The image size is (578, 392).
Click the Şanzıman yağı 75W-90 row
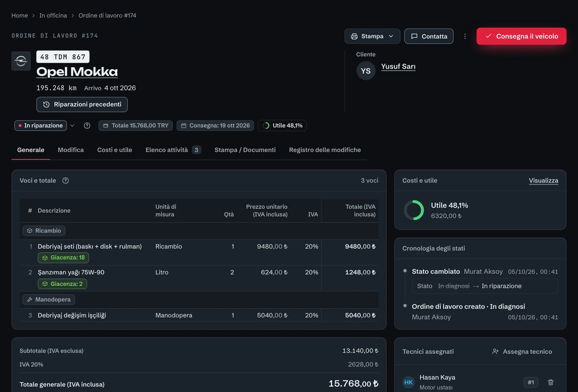(199, 278)
